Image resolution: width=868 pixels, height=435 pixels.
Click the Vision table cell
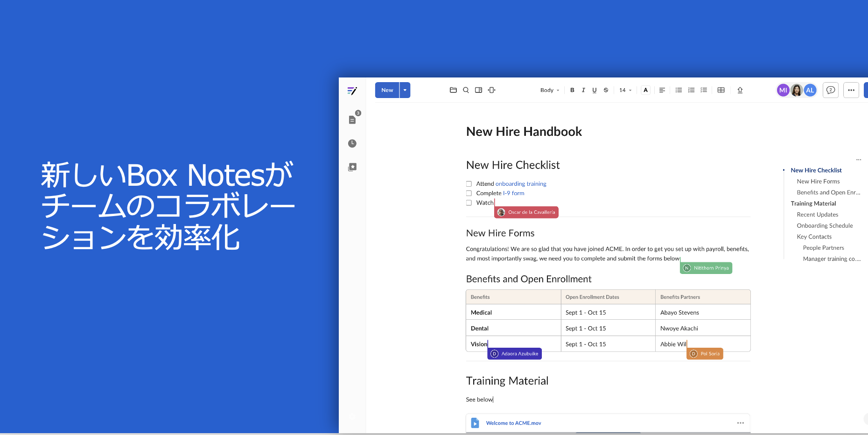tap(513, 344)
